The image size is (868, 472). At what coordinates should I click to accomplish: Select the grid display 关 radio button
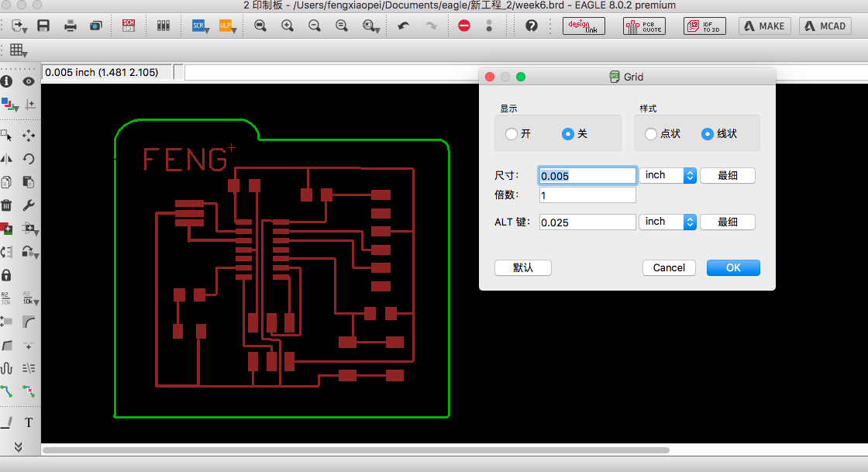567,134
